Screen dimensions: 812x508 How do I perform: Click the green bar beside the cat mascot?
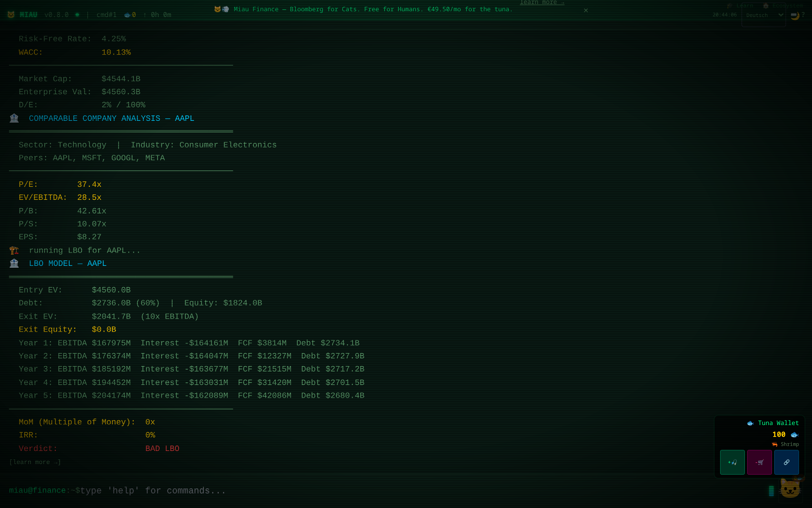[x=771, y=491]
